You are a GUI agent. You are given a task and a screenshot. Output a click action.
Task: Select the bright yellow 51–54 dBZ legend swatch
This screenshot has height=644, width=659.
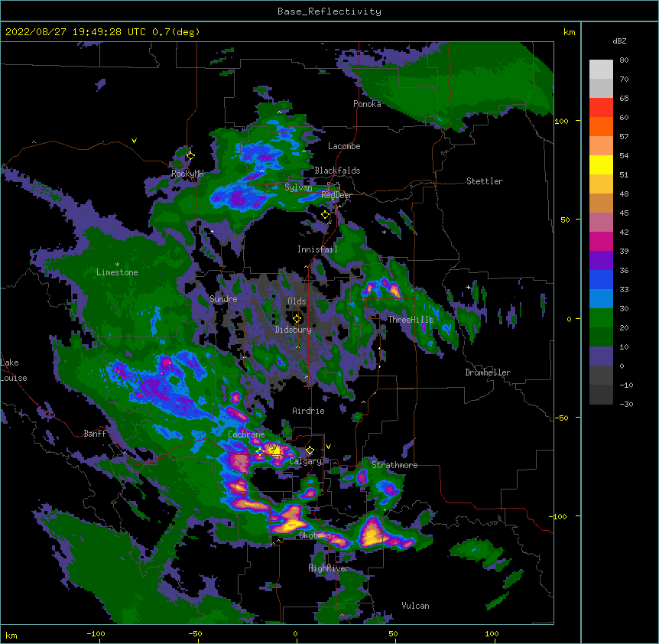(x=601, y=165)
